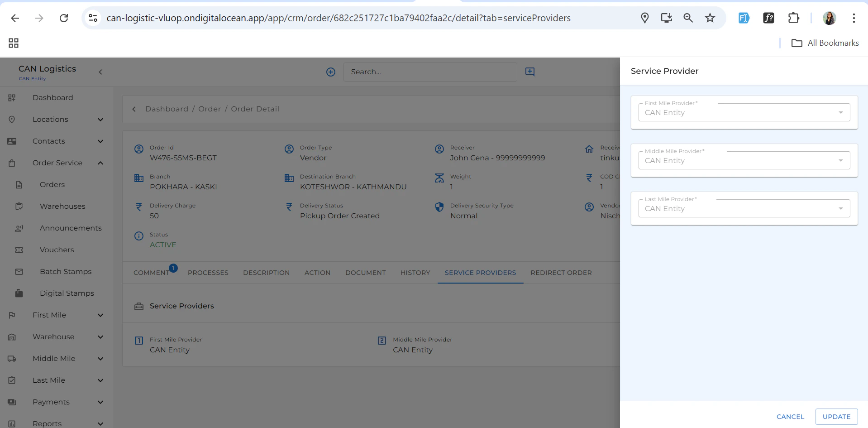Viewport: 868px width, 428px height.
Task: Reload the current page
Action: [x=64, y=18]
